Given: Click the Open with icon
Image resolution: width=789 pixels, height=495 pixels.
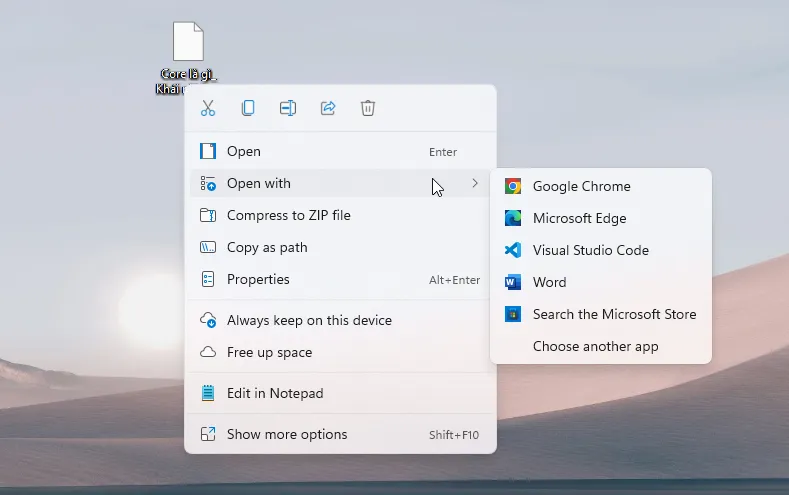Looking at the screenshot, I should pyautogui.click(x=208, y=183).
